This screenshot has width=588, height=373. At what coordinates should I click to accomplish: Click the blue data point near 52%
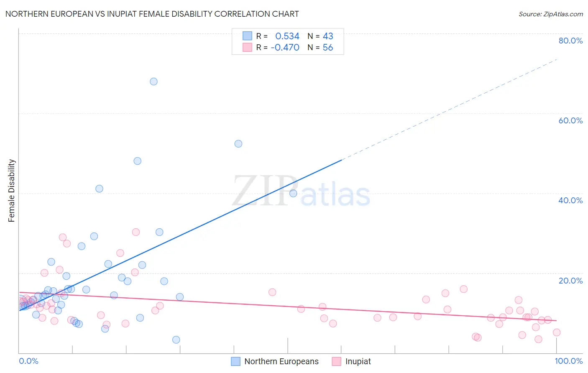click(238, 144)
